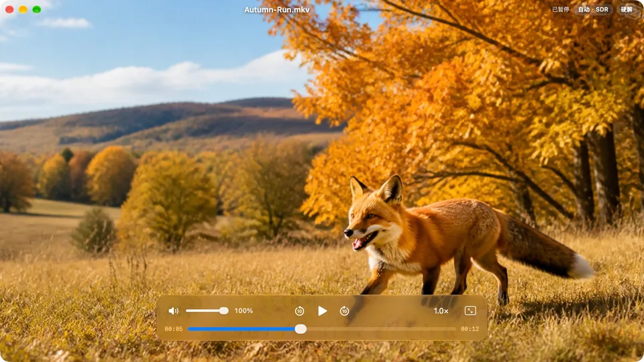The height and width of the screenshot is (362, 644).
Task: Click the playback progress bar knob
Action: [x=301, y=328]
